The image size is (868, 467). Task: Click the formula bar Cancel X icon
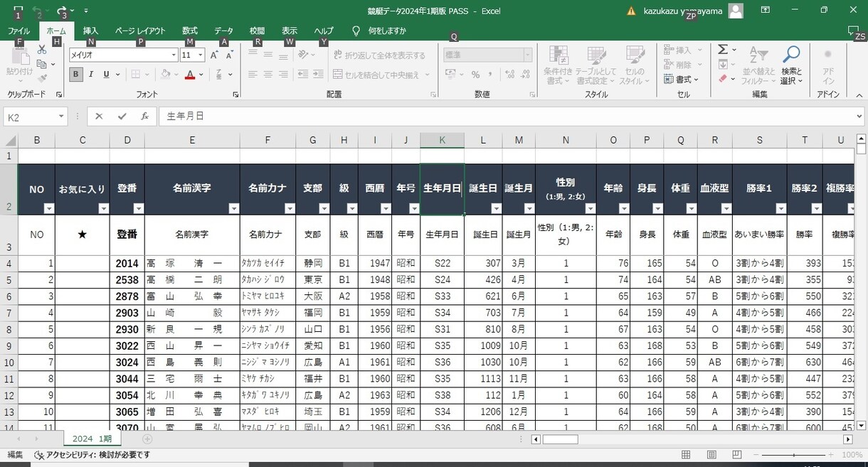(x=99, y=117)
